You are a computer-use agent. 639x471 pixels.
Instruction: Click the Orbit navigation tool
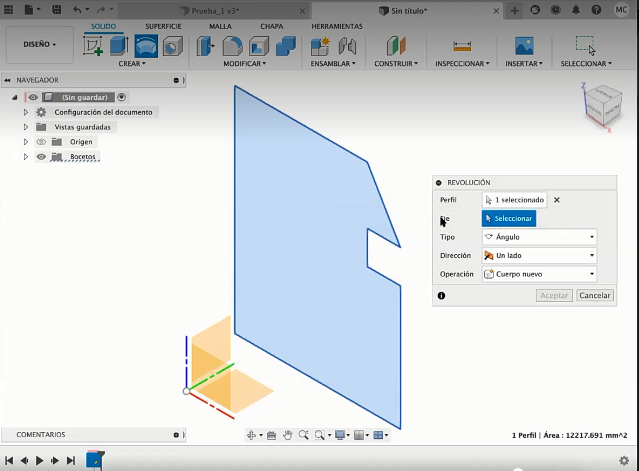[251, 435]
